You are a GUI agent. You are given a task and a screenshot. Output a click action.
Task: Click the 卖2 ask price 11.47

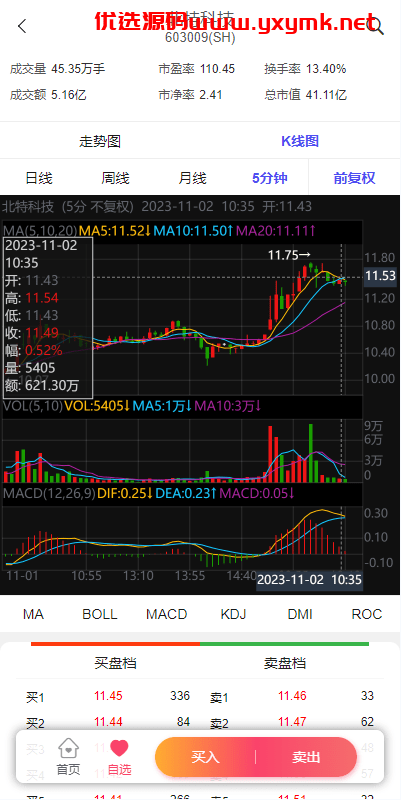(x=292, y=722)
